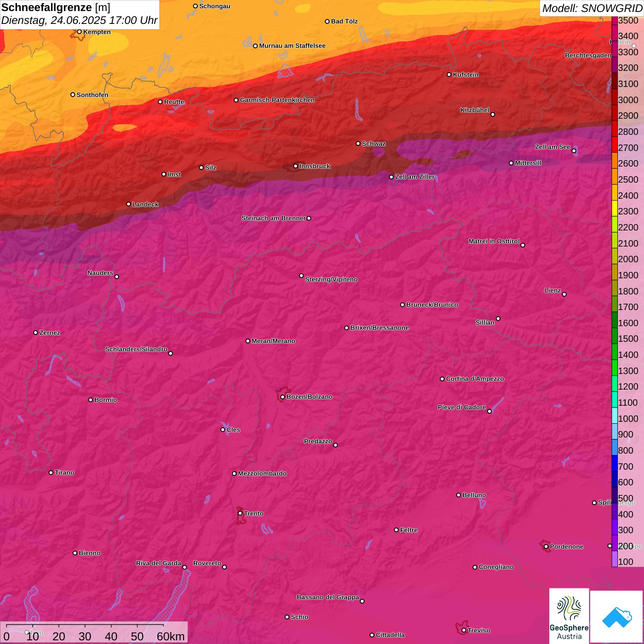Viewport: 644px width, 644px height.
Task: Click the Zernez label
Action: pyautogui.click(x=50, y=333)
